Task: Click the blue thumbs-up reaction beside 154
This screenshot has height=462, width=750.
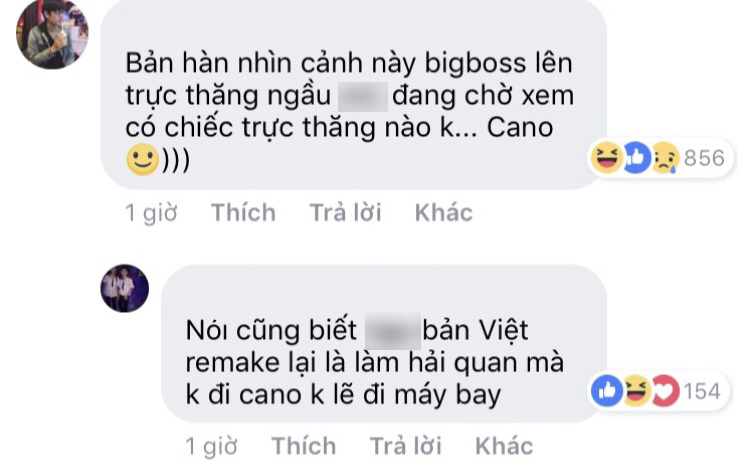Action: pos(607,391)
